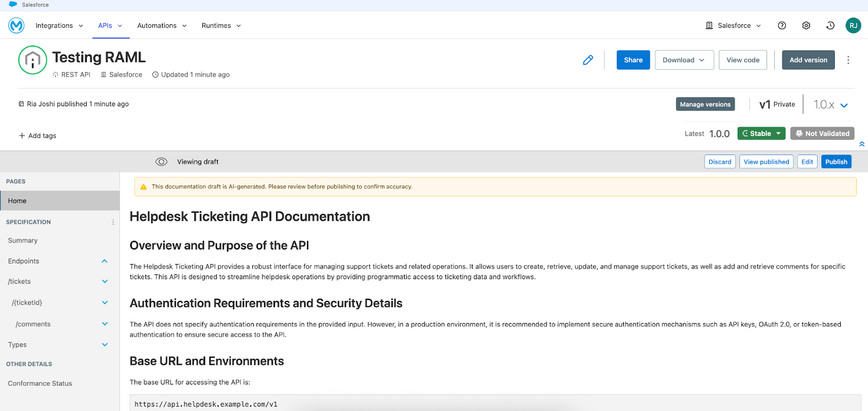868x411 pixels.
Task: Collapse the Endpoints section
Action: 105,261
